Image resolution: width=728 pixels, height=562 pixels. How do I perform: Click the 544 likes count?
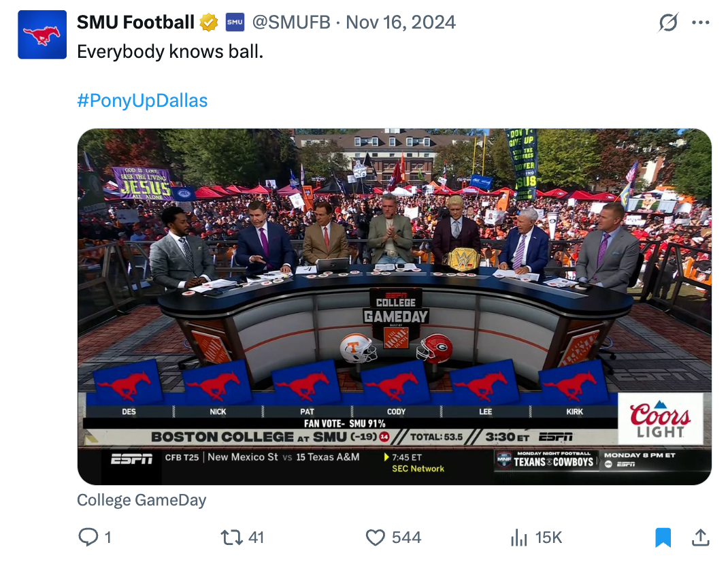point(406,538)
